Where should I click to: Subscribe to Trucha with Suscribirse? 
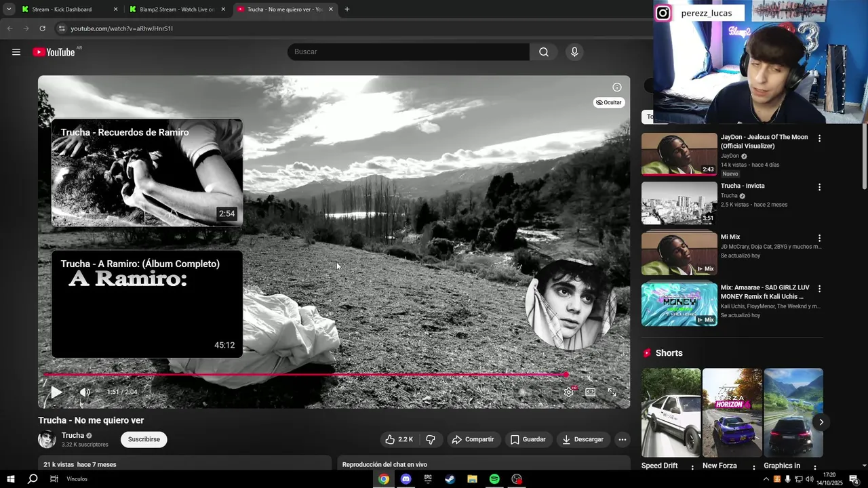tap(144, 439)
